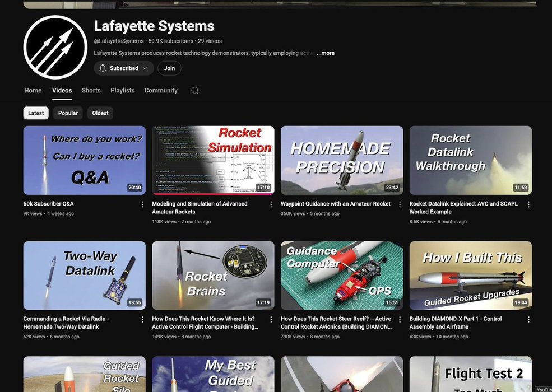
Task: Sort videos by Latest
Action: [36, 113]
